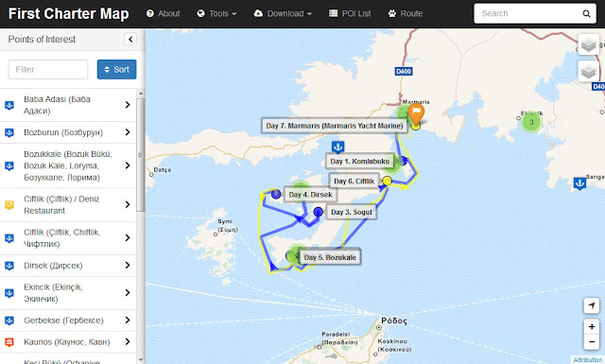605x364 pixels.
Task: Click the sidebar scrollbar thumb
Action: pyautogui.click(x=141, y=155)
